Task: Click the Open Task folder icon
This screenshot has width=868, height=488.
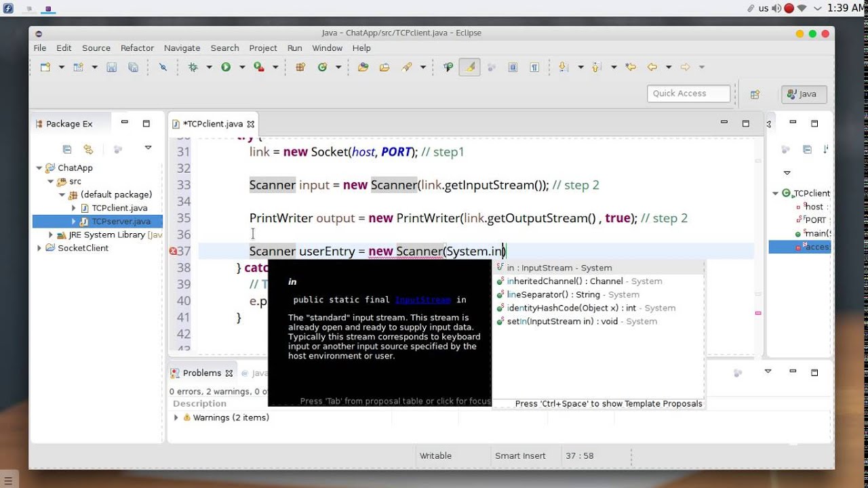Action: pos(384,67)
